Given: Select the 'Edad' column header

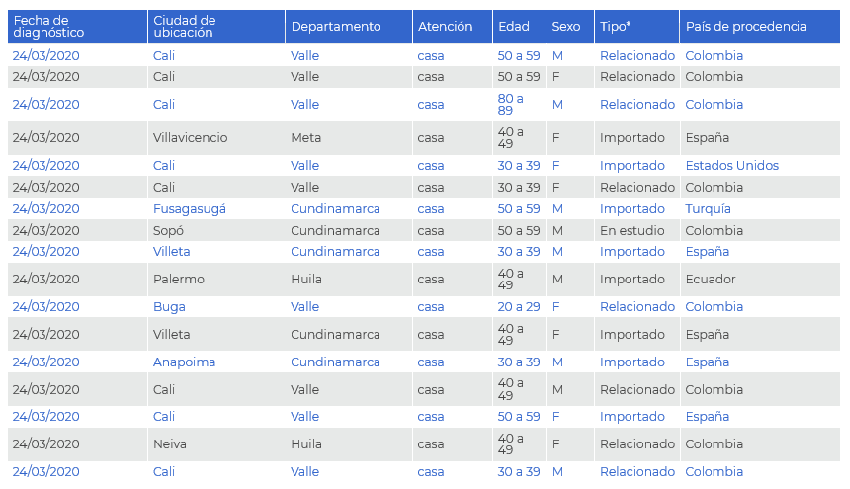Looking at the screenshot, I should click(514, 27).
